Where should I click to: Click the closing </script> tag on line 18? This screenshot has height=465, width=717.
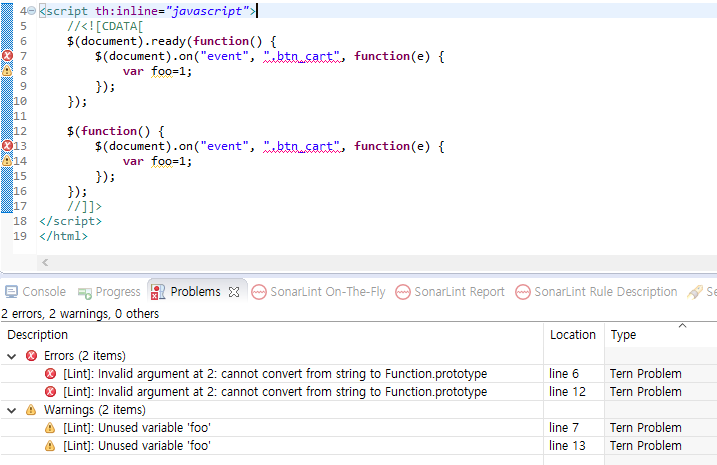pos(70,221)
